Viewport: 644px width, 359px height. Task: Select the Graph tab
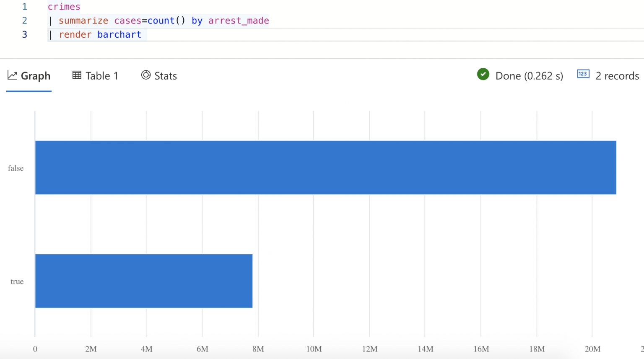pos(36,76)
